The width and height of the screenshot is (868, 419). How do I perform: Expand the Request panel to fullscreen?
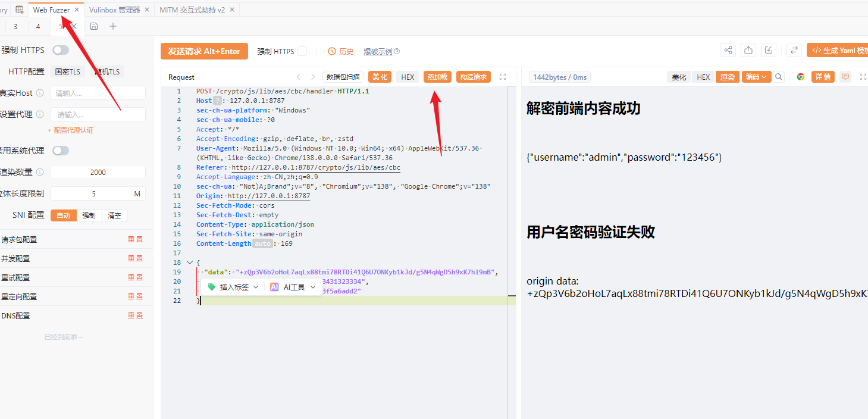pyautogui.click(x=503, y=77)
